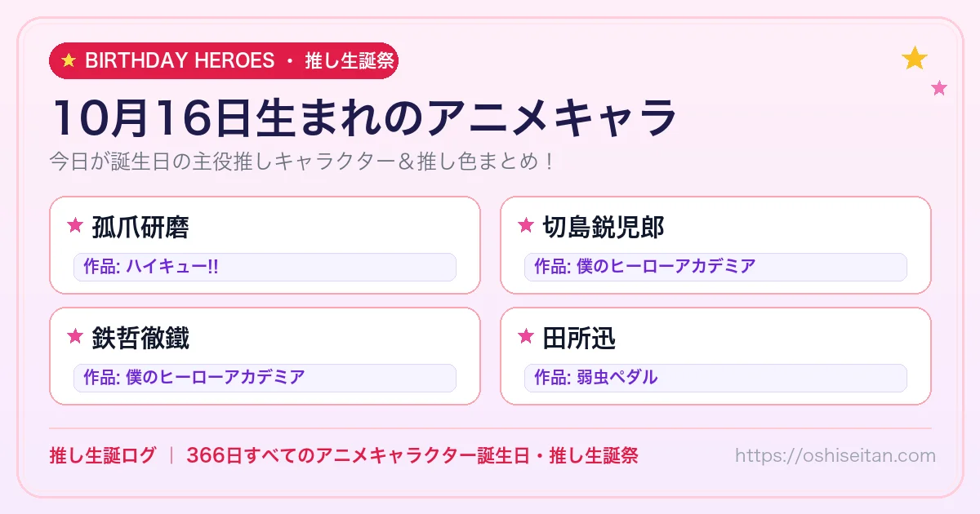Open the 切島鋭児郎 character card
This screenshot has height=514, width=980.
click(x=715, y=245)
